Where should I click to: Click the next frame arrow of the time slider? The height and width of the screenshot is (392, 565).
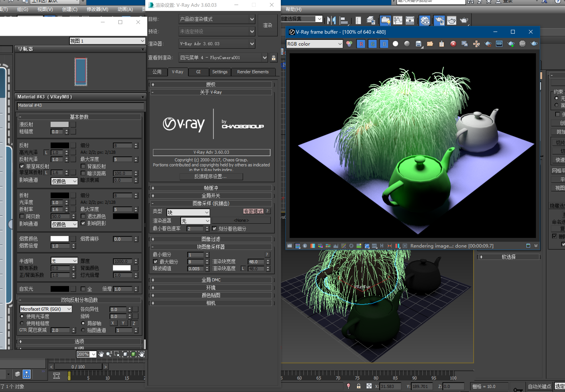click(x=106, y=367)
